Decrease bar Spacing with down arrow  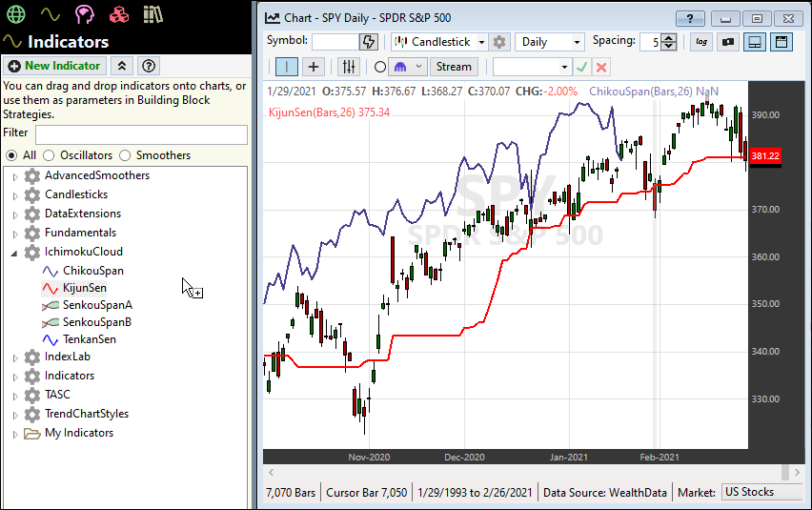point(668,46)
